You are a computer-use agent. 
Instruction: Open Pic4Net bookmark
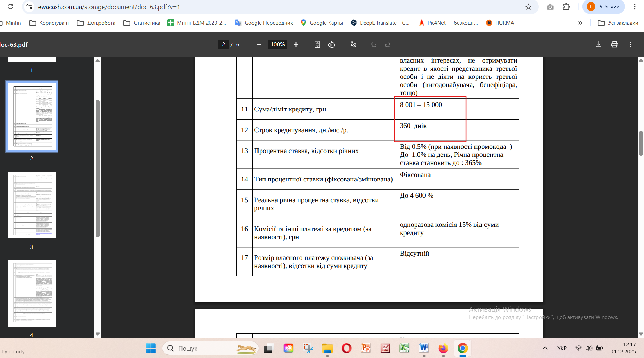click(x=448, y=23)
